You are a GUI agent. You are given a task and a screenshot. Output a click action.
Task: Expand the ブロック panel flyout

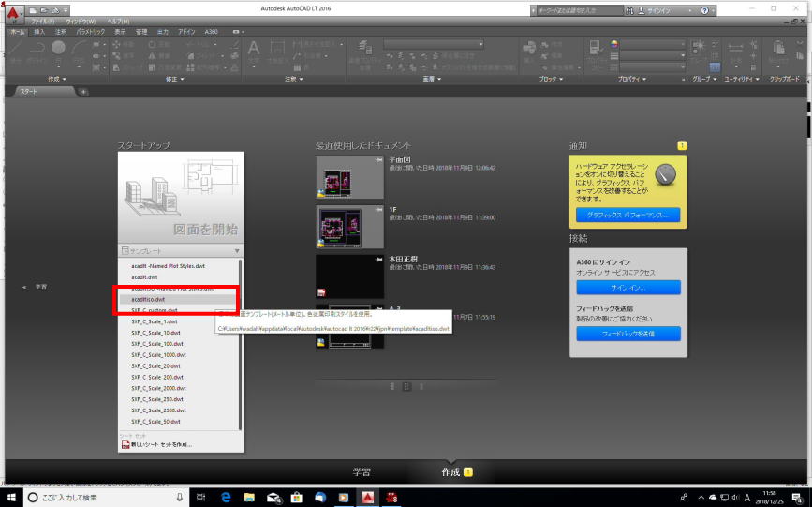(x=551, y=79)
